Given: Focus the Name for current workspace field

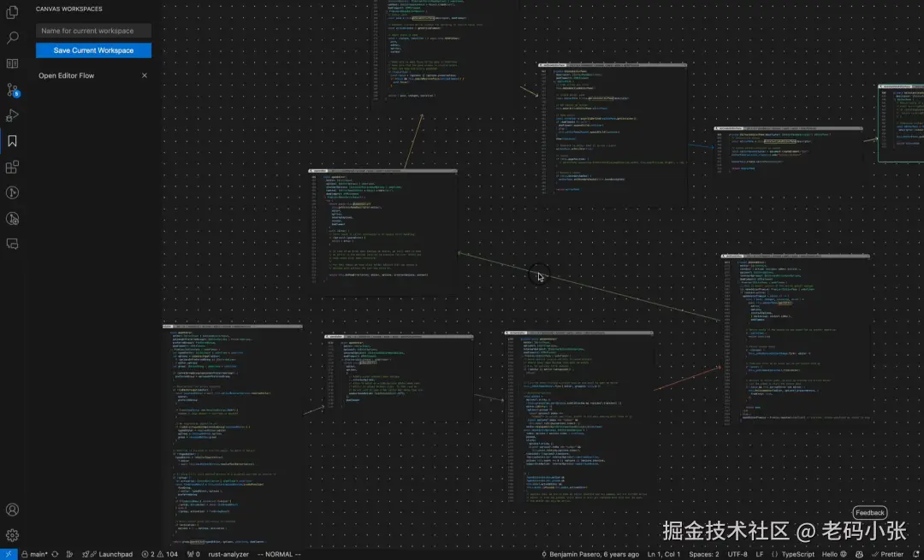Looking at the screenshot, I should (x=94, y=31).
